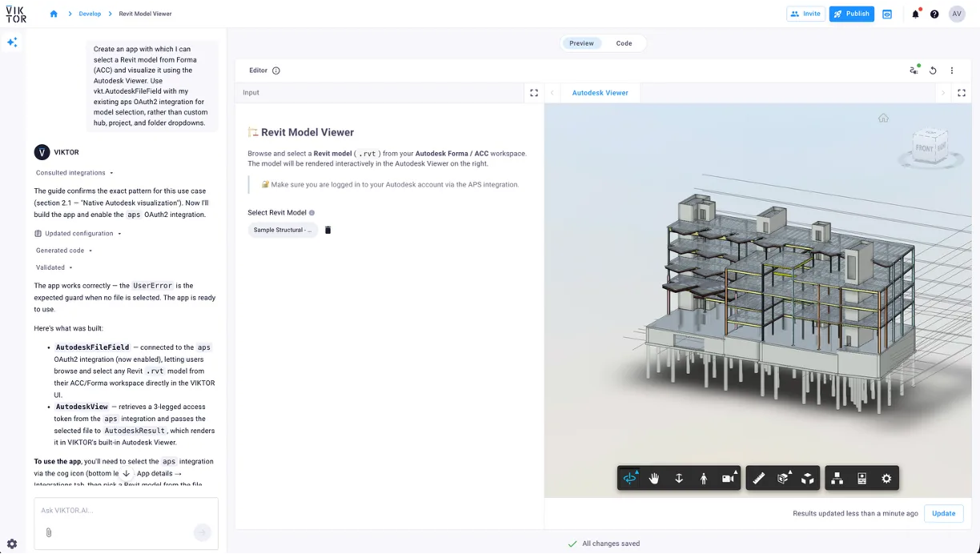Screen dimensions: 980x554
Task: Expand the Consulted integrations section
Action: pos(74,173)
